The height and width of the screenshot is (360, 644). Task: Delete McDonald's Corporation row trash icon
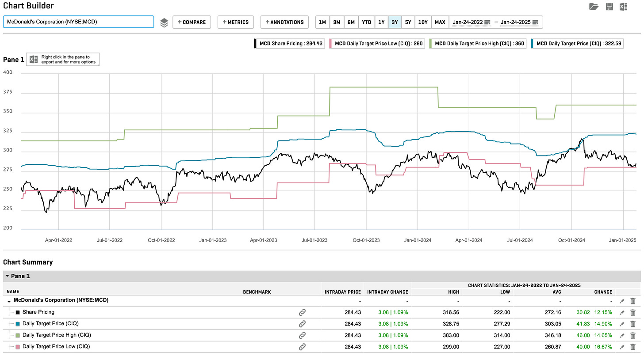633,301
